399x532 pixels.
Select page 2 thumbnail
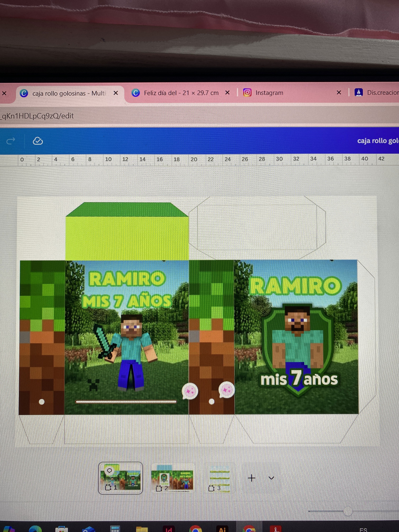[x=172, y=478]
